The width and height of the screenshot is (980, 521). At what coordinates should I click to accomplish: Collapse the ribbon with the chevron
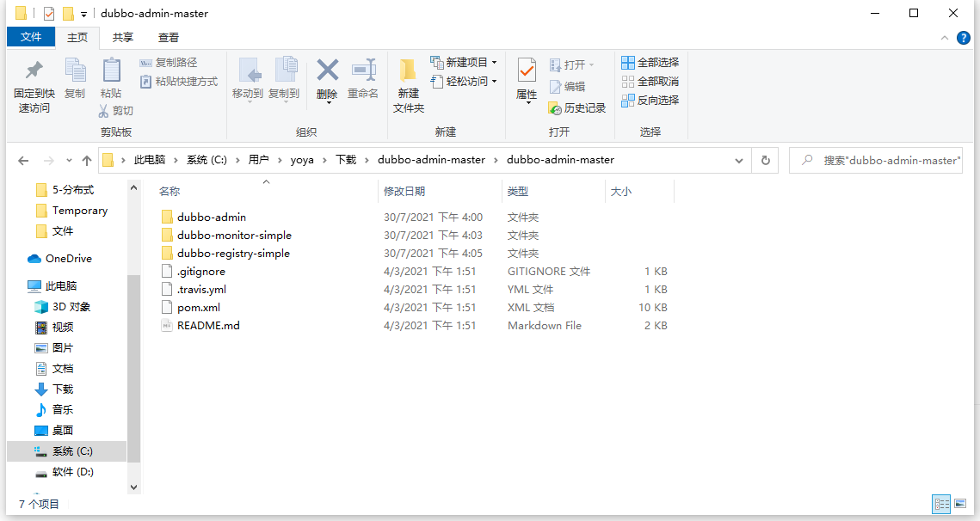945,38
